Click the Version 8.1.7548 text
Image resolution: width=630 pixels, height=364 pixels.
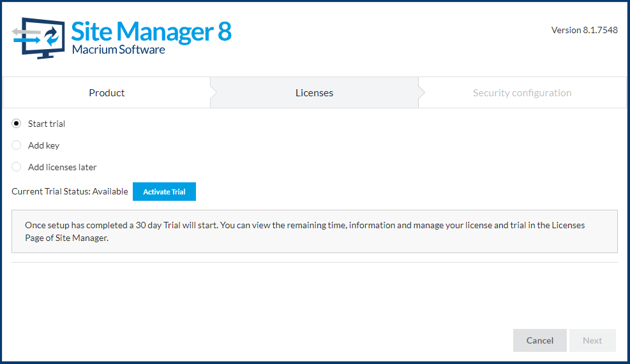click(x=584, y=30)
